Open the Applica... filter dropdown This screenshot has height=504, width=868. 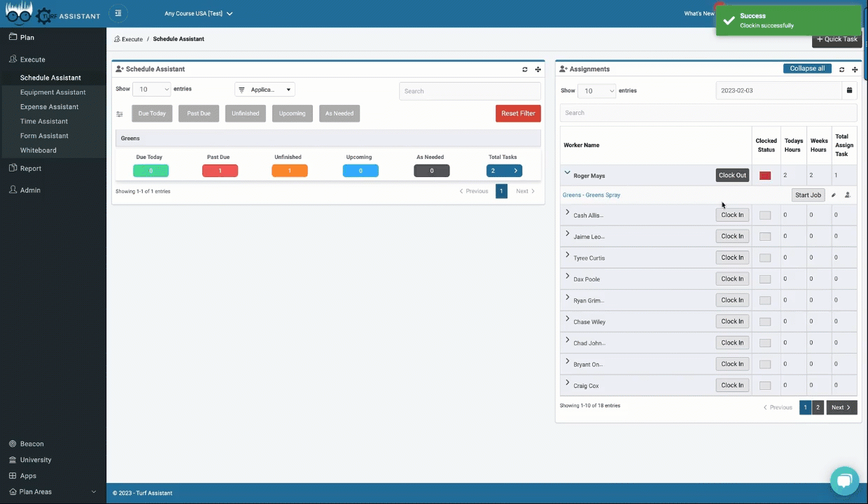(x=265, y=90)
